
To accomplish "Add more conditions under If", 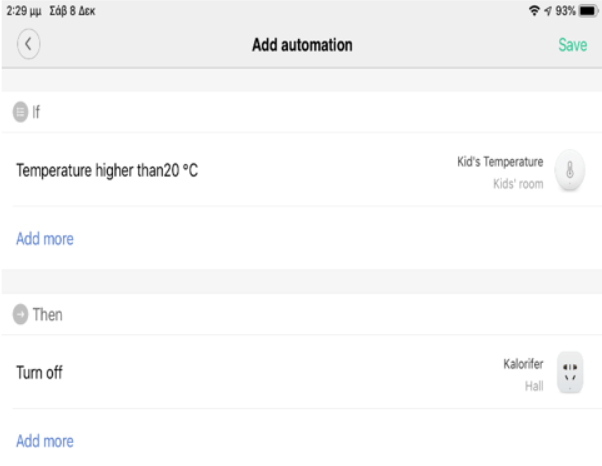I will click(44, 239).
